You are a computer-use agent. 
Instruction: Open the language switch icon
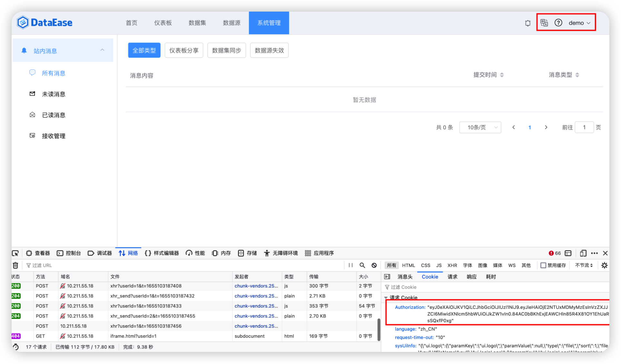(x=544, y=23)
